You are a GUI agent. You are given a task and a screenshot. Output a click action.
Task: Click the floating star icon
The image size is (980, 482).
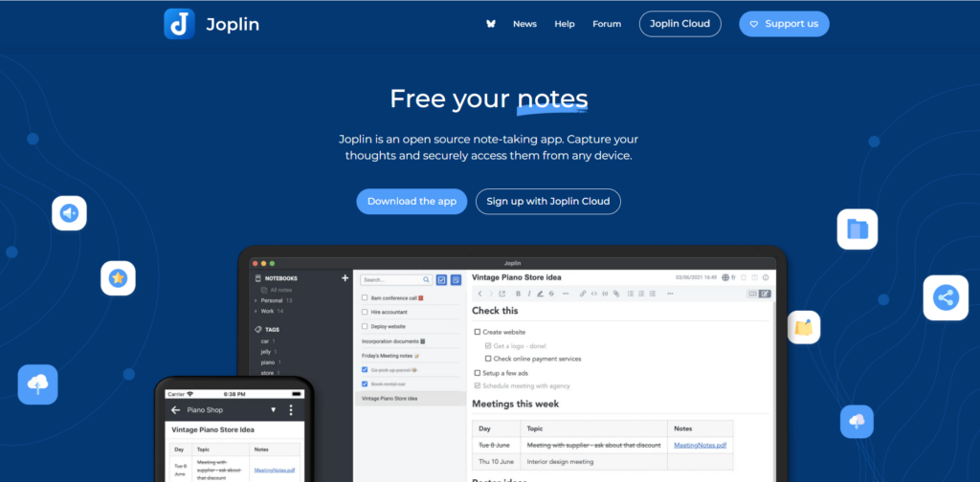point(118,278)
